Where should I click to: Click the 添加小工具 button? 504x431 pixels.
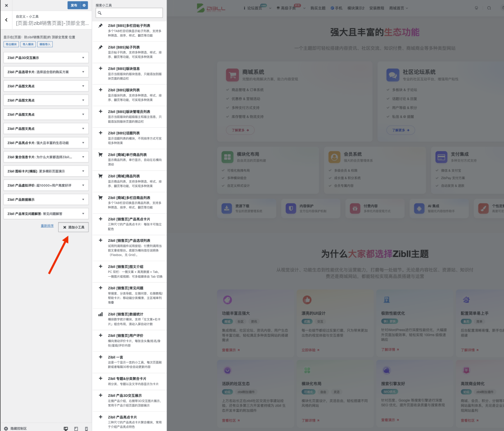point(73,227)
